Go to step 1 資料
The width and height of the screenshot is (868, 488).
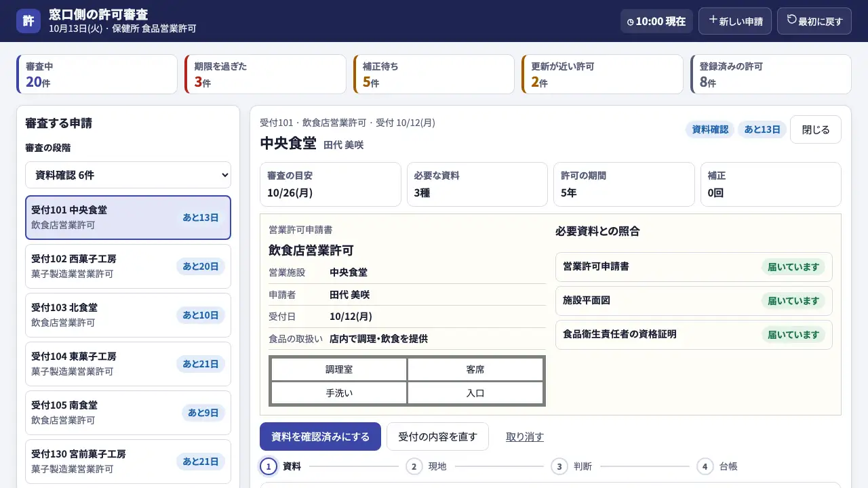(x=281, y=466)
